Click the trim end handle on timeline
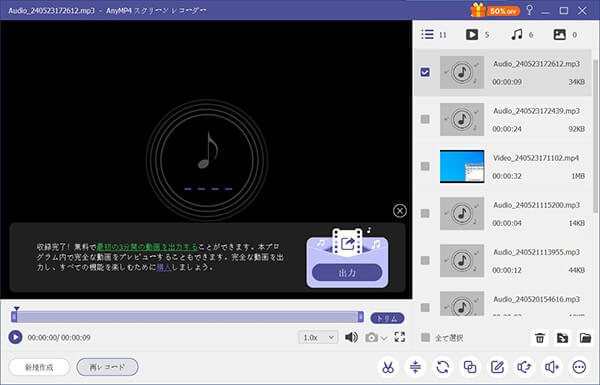 (360, 316)
